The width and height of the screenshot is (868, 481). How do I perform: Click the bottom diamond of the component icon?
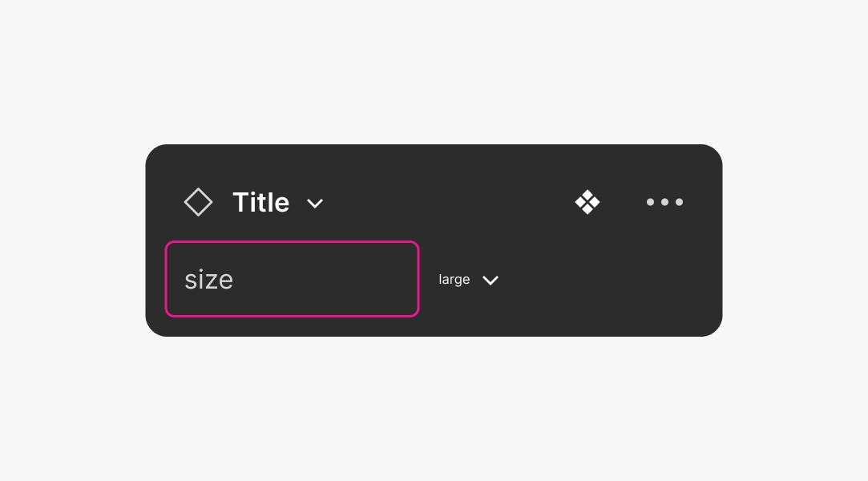click(x=587, y=210)
